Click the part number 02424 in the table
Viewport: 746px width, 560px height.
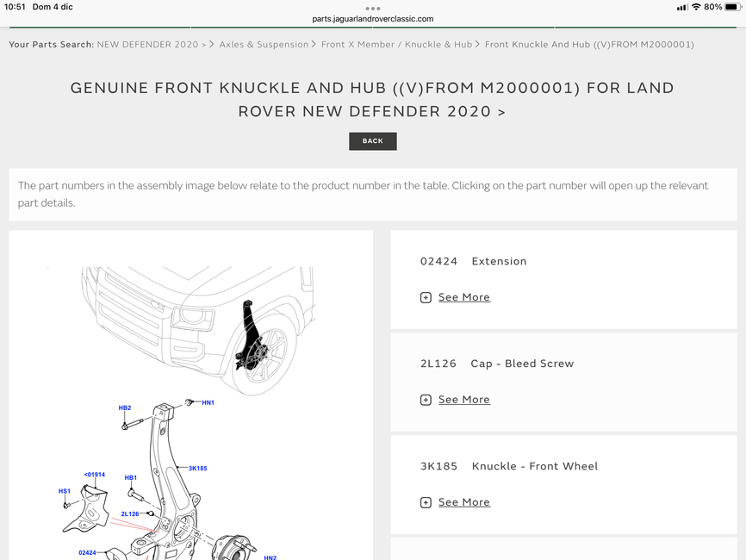pyautogui.click(x=438, y=262)
